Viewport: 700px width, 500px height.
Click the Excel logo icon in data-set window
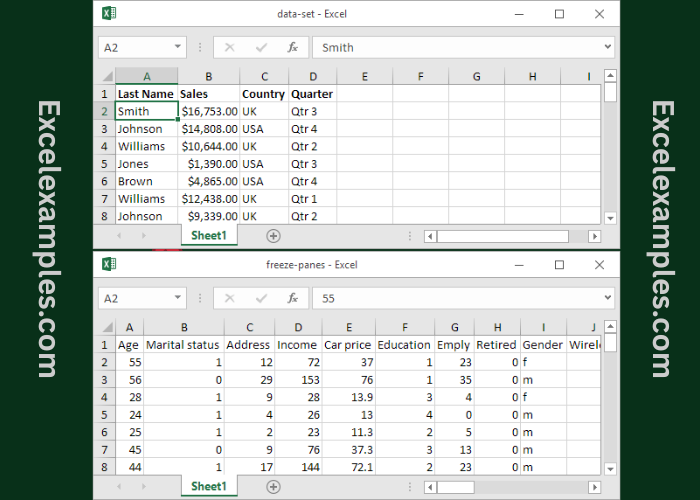(x=109, y=13)
